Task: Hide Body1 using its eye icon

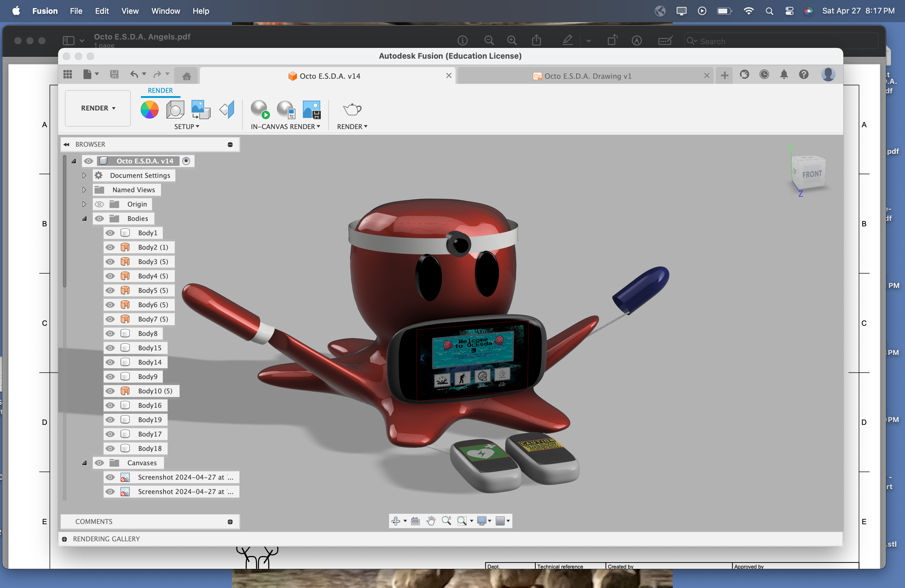Action: click(x=110, y=233)
